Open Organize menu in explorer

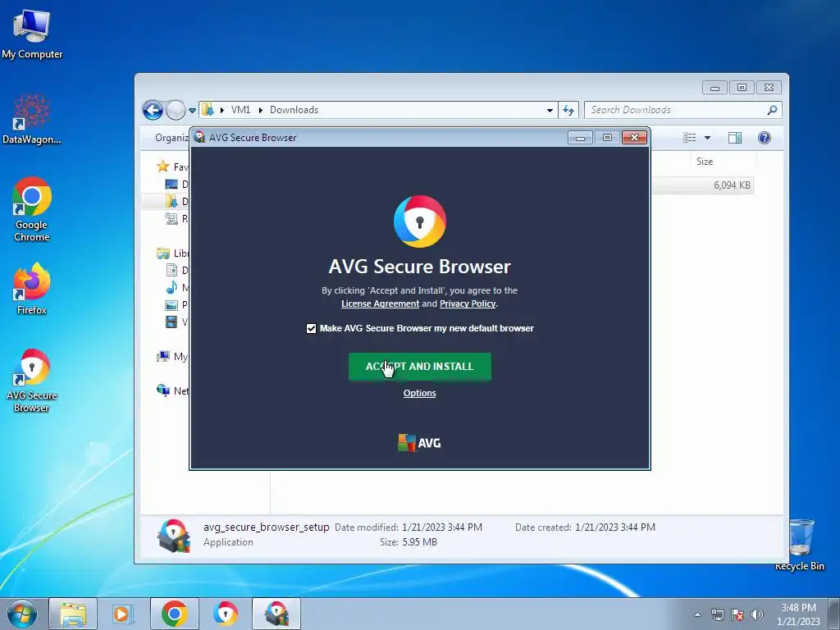pos(171,138)
